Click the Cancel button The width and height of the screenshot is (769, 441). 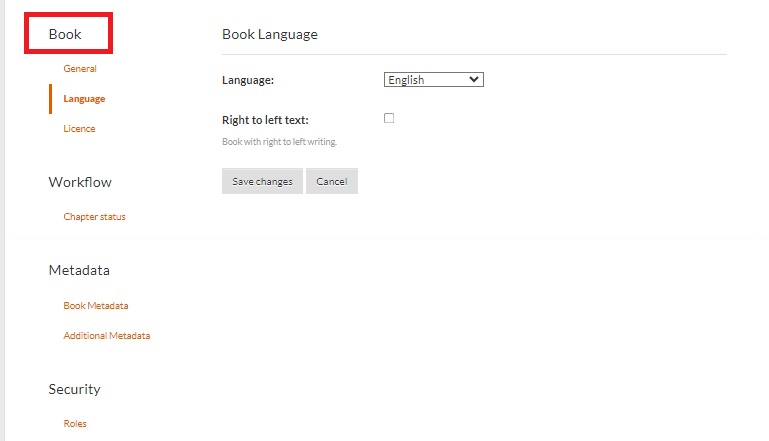tap(331, 181)
